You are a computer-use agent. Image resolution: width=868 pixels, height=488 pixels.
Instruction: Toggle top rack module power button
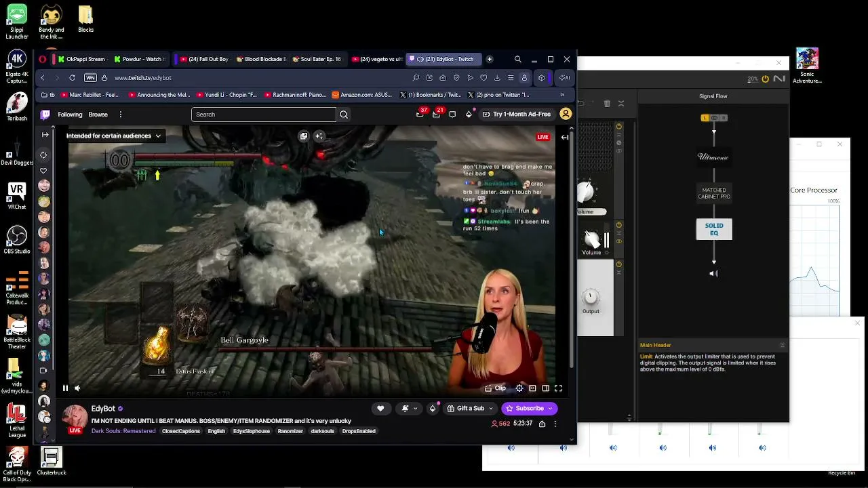click(618, 127)
